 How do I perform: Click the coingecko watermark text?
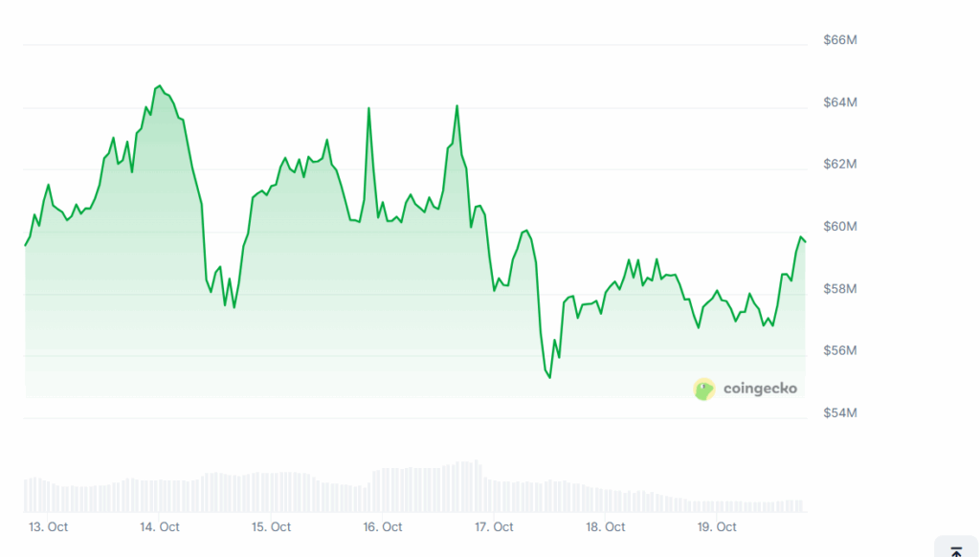[760, 389]
